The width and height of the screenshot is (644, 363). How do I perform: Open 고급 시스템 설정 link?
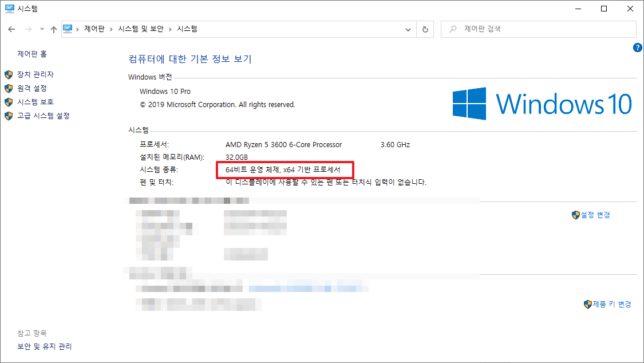[x=43, y=116]
